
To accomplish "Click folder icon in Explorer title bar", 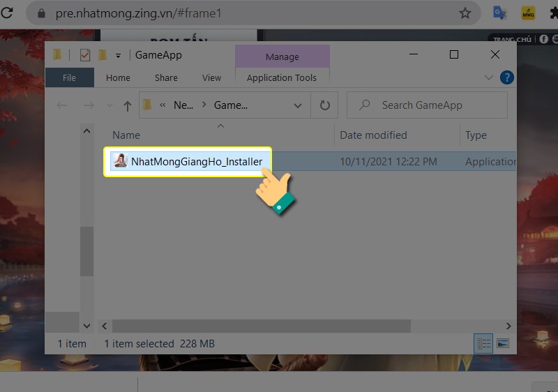I will pos(57,55).
